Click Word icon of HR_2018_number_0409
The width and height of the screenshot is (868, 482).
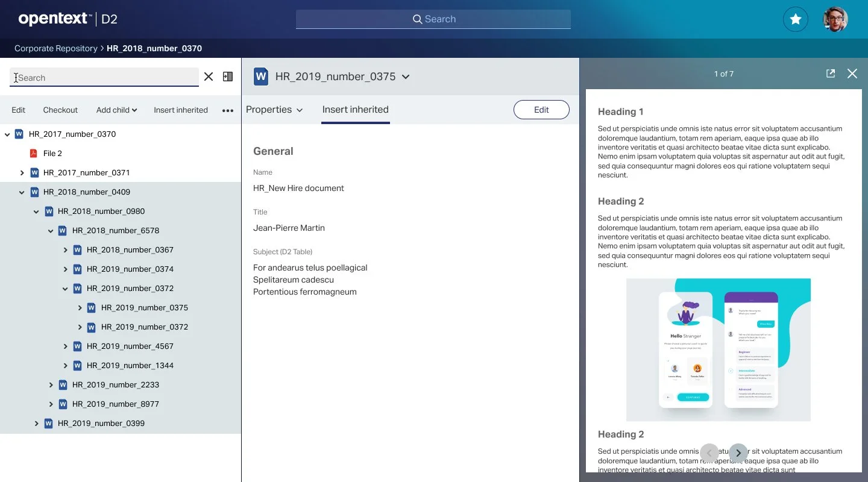tap(33, 192)
